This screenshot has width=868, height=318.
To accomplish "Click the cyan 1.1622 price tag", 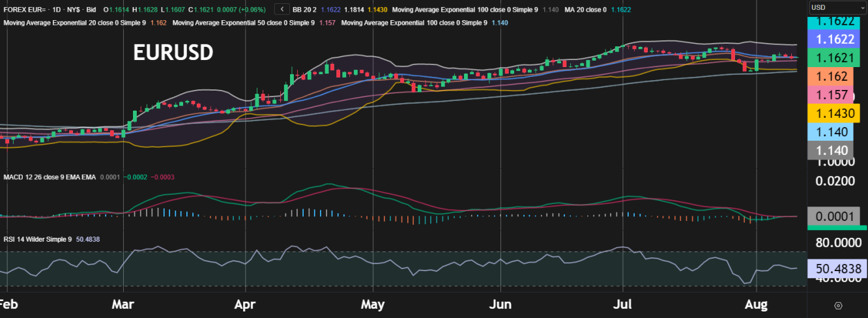I will click(837, 22).
